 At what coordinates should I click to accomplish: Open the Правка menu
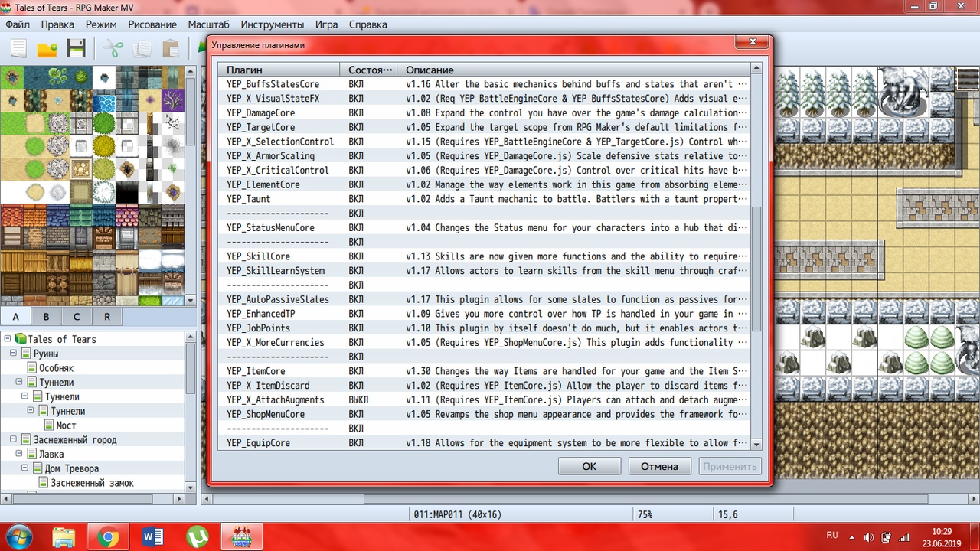coord(57,24)
